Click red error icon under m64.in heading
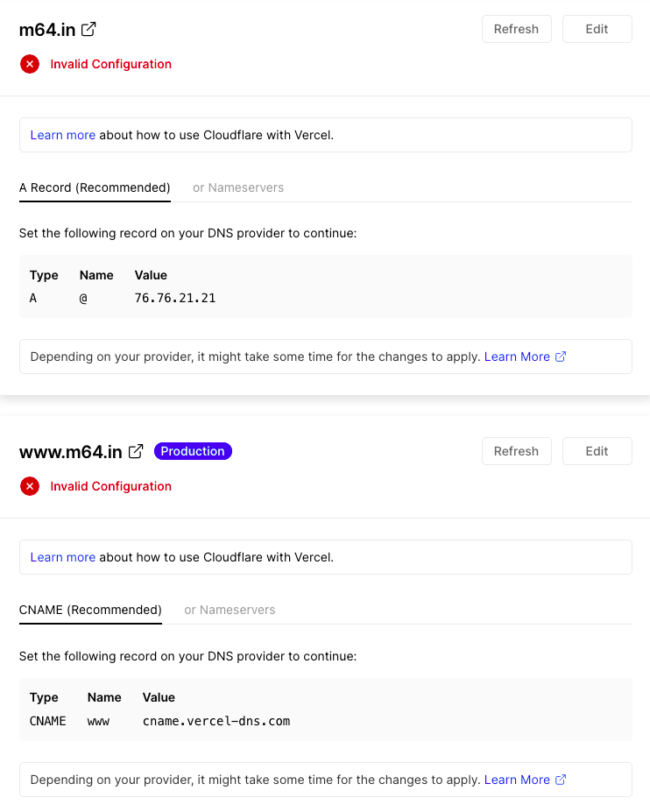650x812 pixels. click(x=30, y=64)
